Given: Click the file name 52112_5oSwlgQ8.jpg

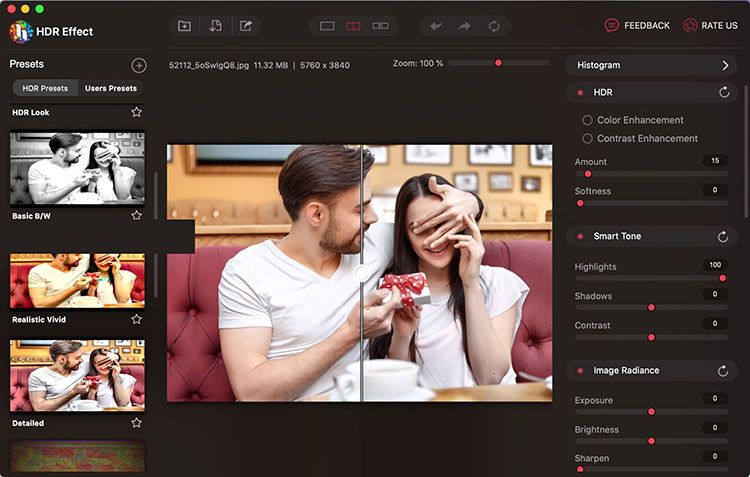Looking at the screenshot, I should coord(209,65).
